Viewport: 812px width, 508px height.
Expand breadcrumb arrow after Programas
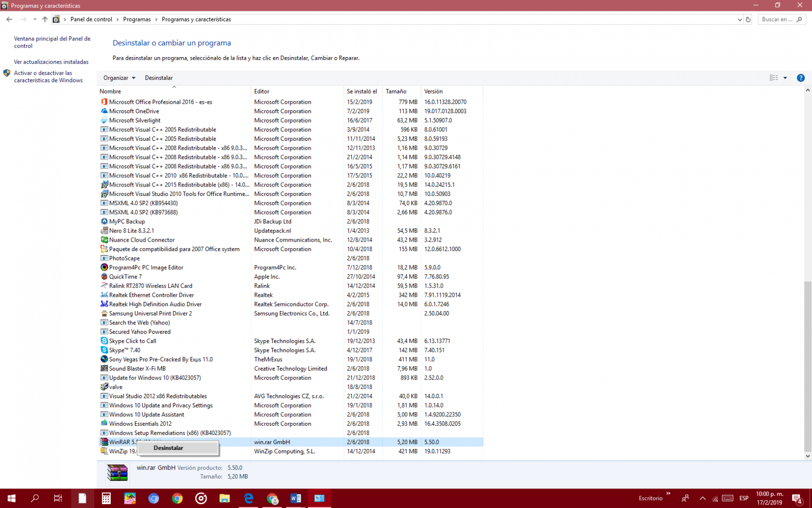[x=156, y=20]
